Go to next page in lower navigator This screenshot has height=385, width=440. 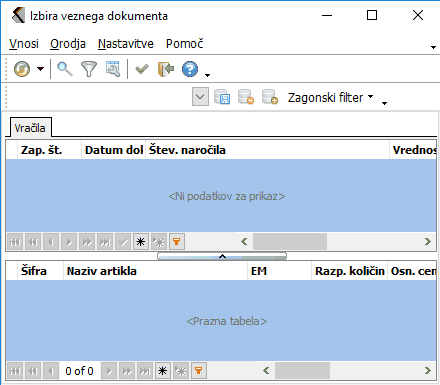[127, 371]
